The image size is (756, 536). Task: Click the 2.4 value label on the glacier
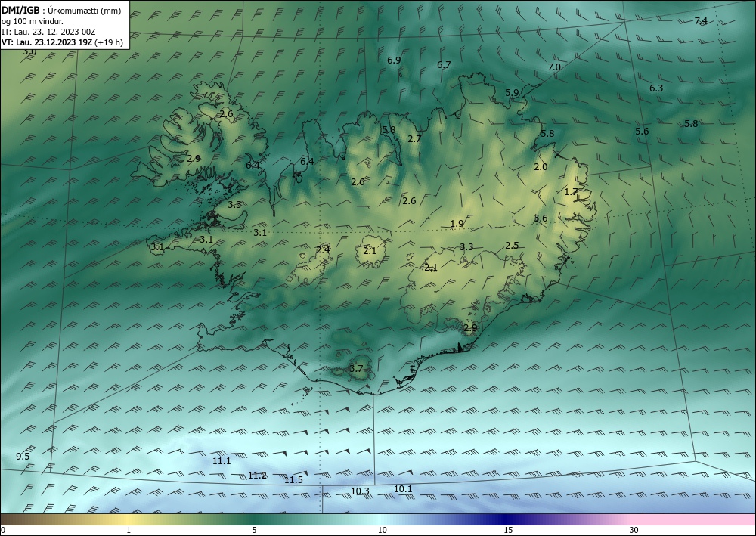[x=323, y=249]
